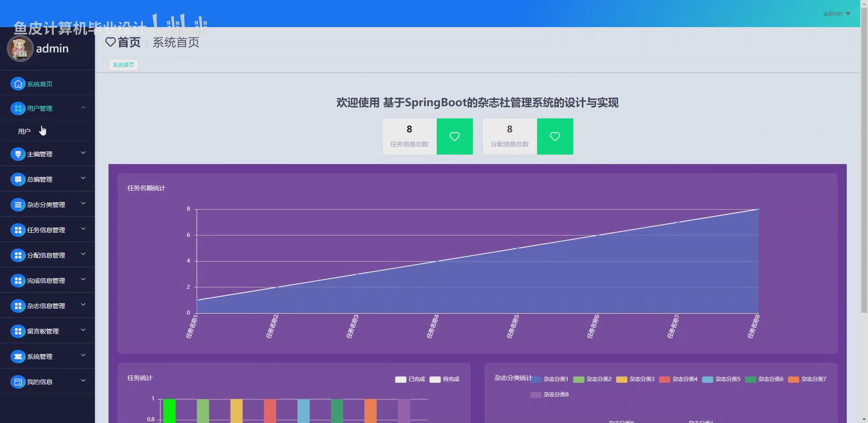The image size is (868, 423).
Task: Expand the 完成信息管理 menu chevron
Action: pos(83,280)
